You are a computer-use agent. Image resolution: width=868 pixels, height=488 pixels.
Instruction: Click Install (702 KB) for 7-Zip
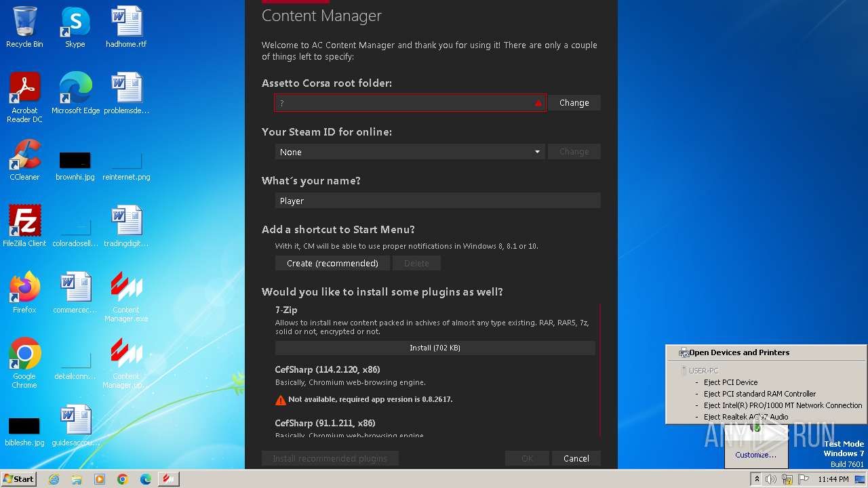435,348
